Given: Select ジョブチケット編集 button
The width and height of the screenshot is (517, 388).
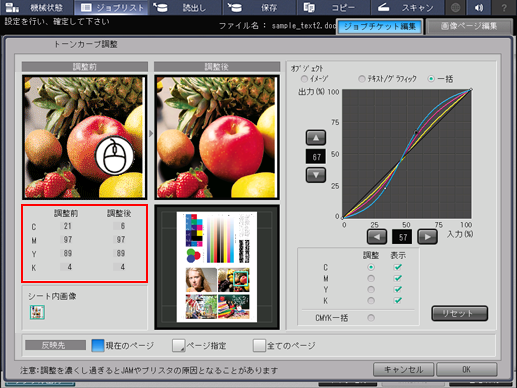Looking at the screenshot, I should 380,27.
